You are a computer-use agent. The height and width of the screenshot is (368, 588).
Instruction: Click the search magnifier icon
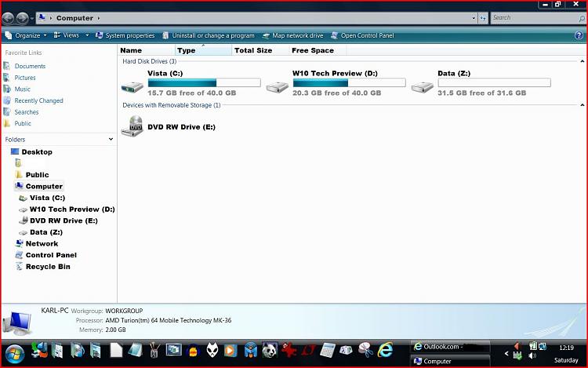[x=582, y=18]
